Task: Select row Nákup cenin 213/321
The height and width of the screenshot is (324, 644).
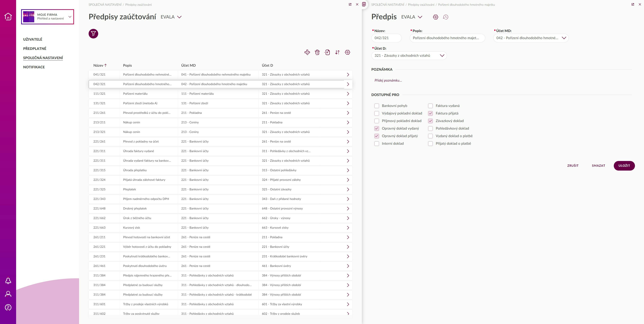Action: pyautogui.click(x=220, y=132)
